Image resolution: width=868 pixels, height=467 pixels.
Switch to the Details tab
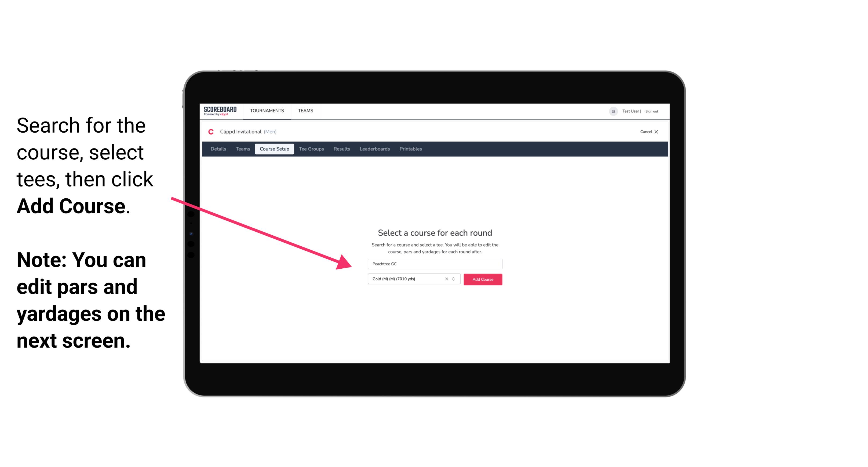[x=218, y=149]
